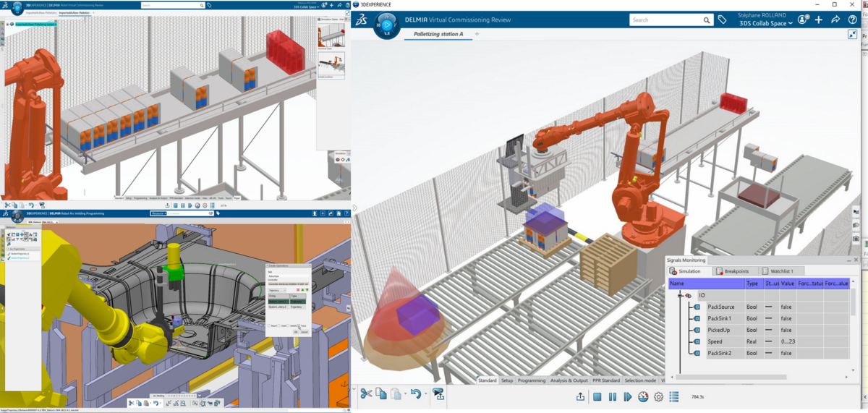Click the Signals Monitoring vertical scrollbar

point(854,303)
